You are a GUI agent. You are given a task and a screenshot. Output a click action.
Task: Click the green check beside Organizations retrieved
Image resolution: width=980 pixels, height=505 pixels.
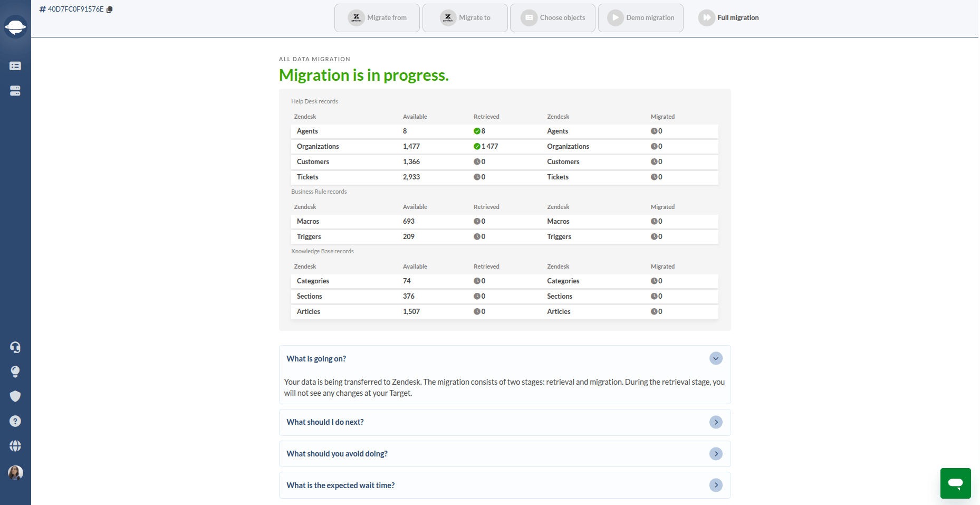click(x=477, y=146)
